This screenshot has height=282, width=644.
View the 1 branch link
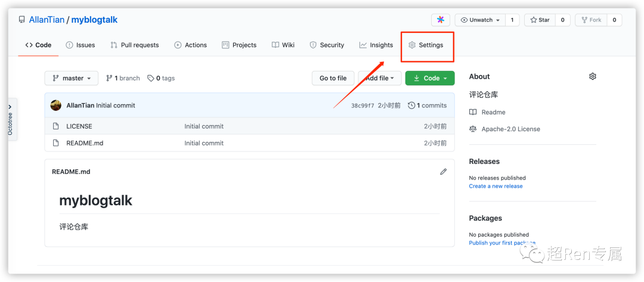click(123, 78)
